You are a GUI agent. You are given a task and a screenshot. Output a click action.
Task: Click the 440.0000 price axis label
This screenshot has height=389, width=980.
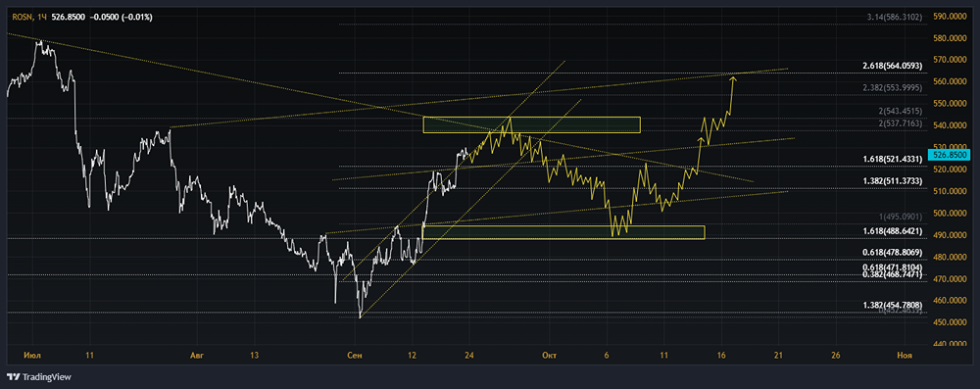pos(951,344)
